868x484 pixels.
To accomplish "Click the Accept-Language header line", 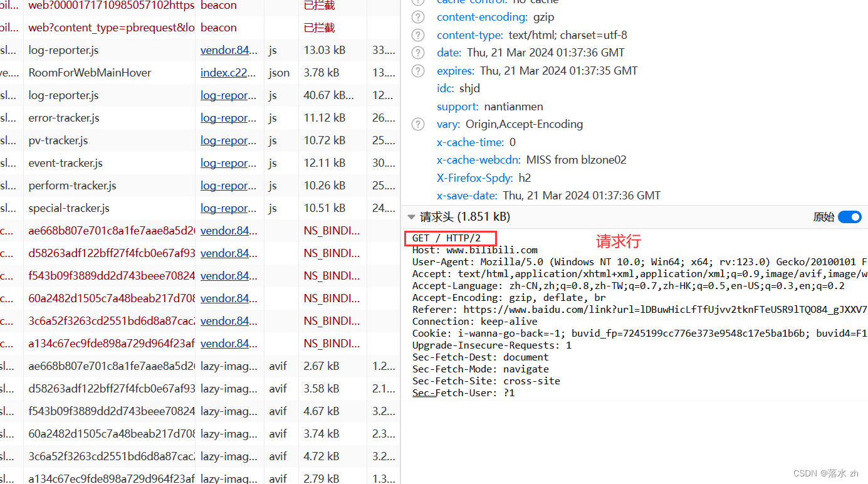I will click(628, 286).
